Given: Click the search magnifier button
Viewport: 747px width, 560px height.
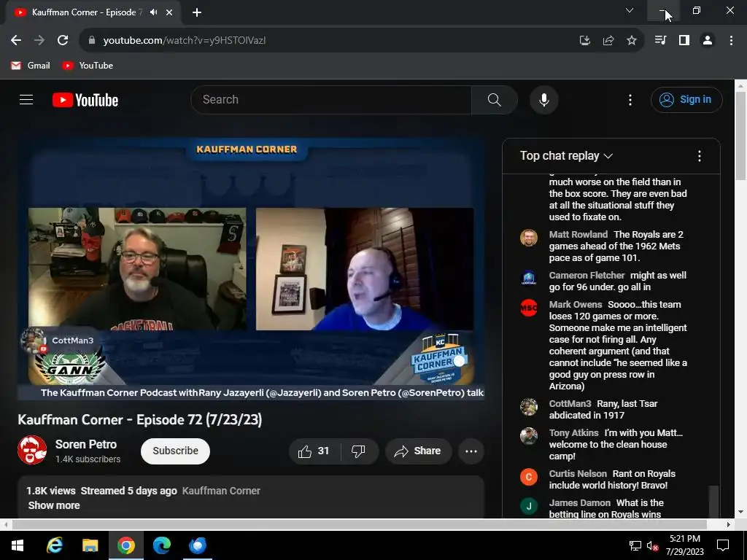Looking at the screenshot, I should pos(495,100).
